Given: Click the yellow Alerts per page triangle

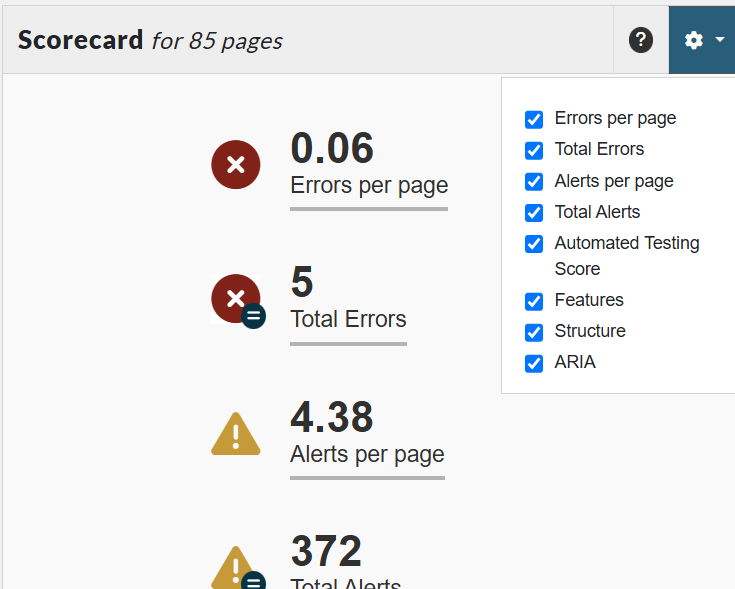Looking at the screenshot, I should [236, 434].
